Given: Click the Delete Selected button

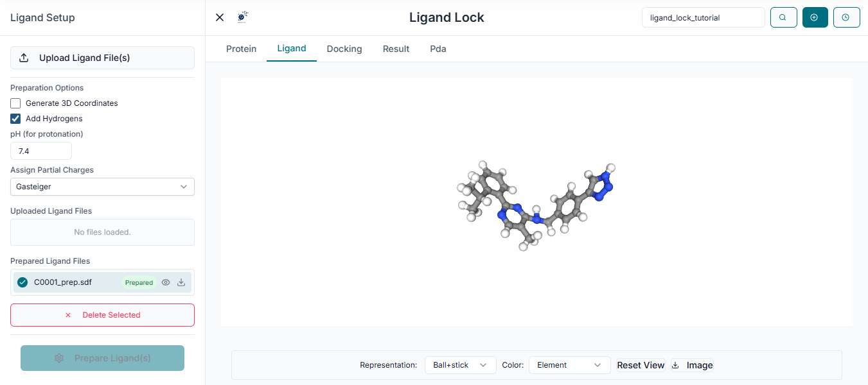Looking at the screenshot, I should tap(102, 315).
